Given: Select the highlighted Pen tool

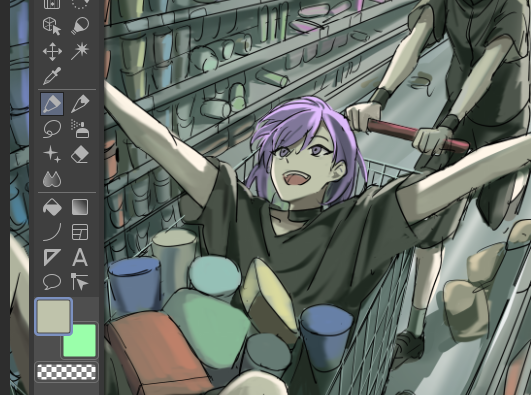Looking at the screenshot, I should [52, 104].
